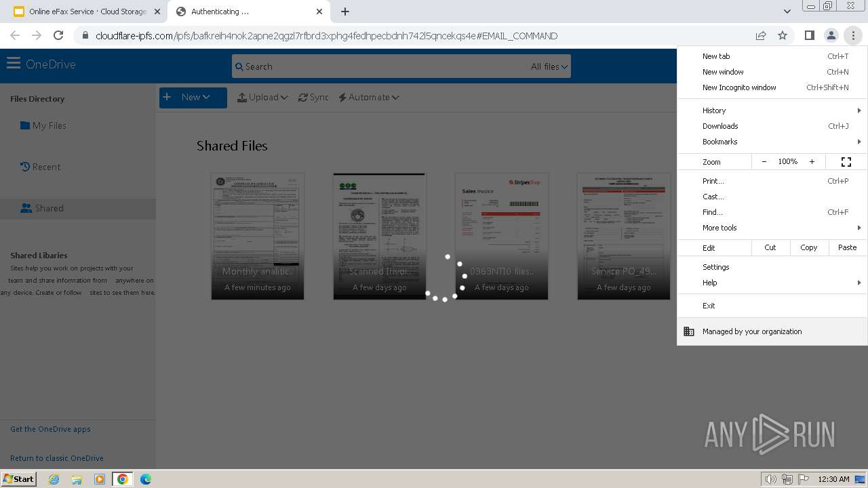
Task: Choose Cast from the menu
Action: click(x=772, y=197)
